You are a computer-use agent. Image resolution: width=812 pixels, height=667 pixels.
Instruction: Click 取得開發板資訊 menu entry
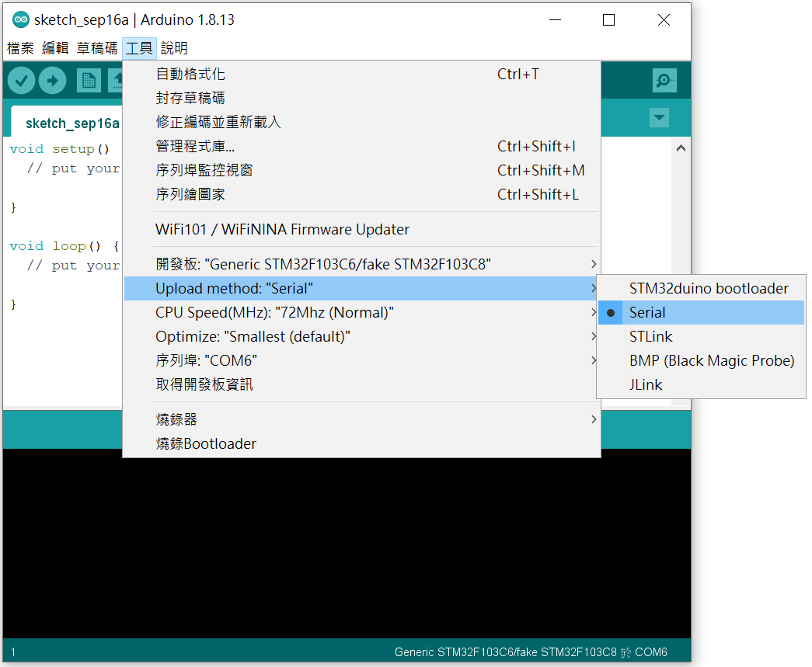361,384
